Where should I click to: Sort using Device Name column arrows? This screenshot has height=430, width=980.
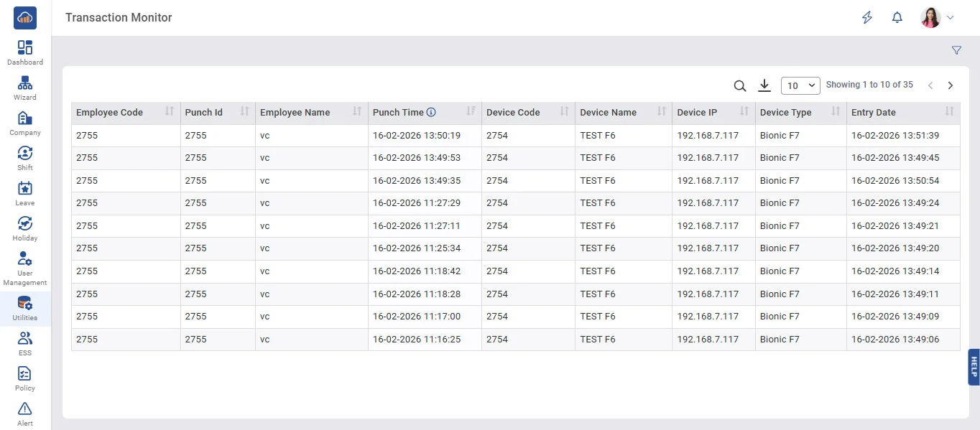[x=662, y=112]
